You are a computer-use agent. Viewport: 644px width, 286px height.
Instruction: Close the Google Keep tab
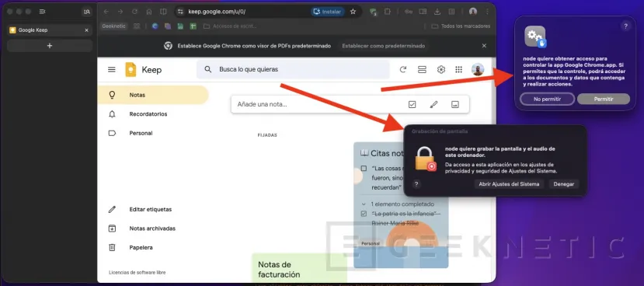[x=86, y=30]
